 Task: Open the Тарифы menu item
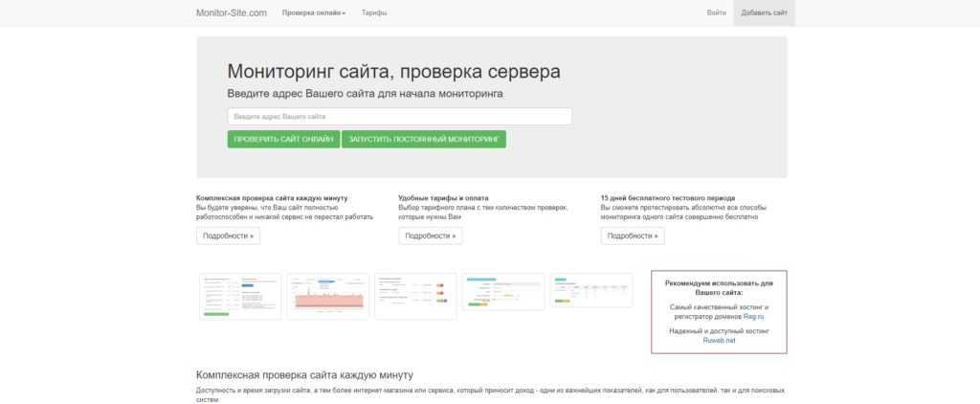(x=374, y=13)
